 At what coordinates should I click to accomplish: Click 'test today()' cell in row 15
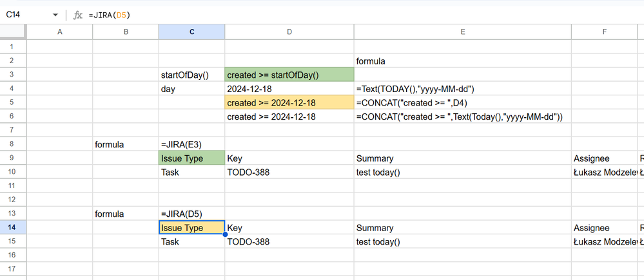tap(463, 241)
